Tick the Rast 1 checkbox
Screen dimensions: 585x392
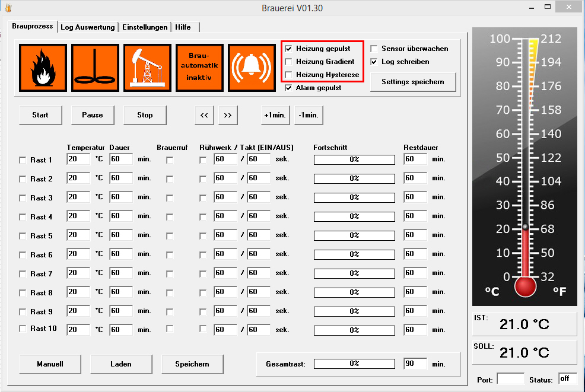(x=23, y=160)
